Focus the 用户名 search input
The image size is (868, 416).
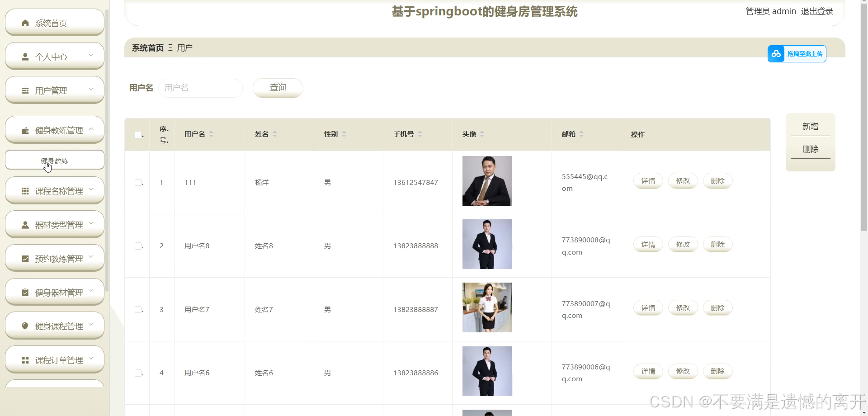[x=200, y=88]
